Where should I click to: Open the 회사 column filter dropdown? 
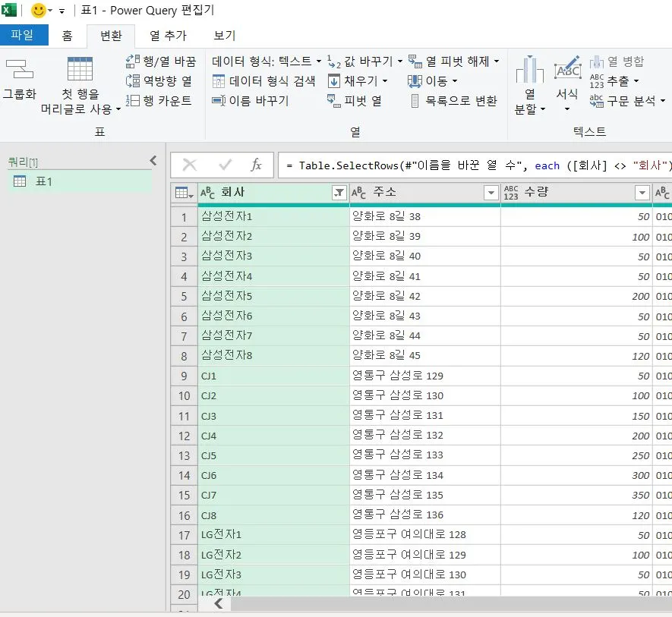tap(339, 193)
